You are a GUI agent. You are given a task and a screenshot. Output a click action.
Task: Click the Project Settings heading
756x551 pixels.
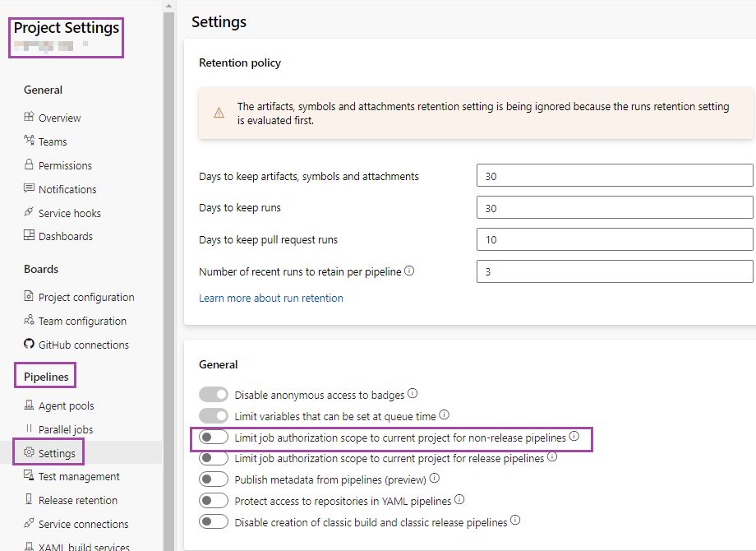coord(67,28)
